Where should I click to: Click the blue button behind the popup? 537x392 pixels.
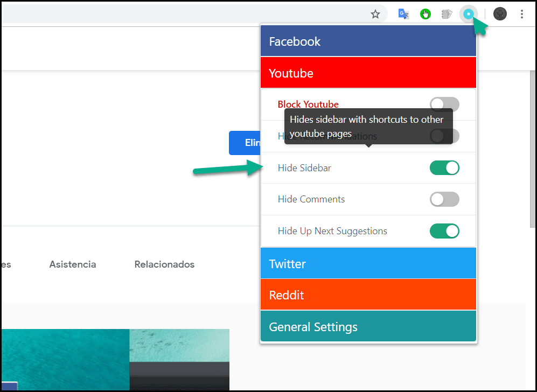(245, 143)
